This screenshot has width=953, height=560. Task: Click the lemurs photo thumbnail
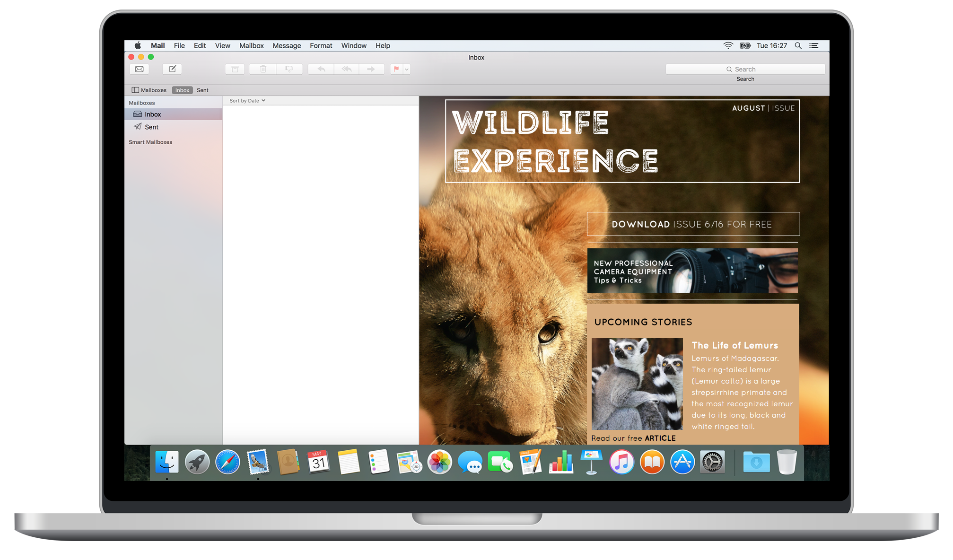point(637,384)
